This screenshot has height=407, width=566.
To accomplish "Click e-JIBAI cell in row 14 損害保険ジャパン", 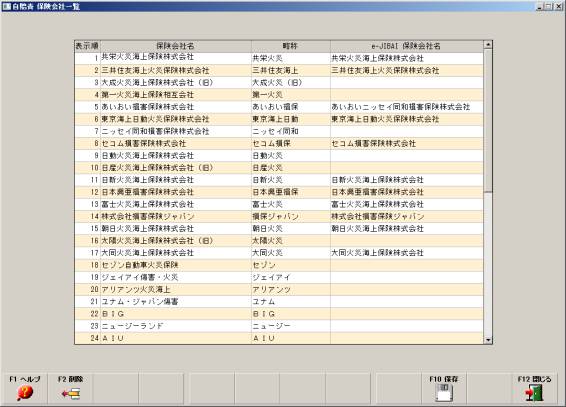I will [406, 216].
